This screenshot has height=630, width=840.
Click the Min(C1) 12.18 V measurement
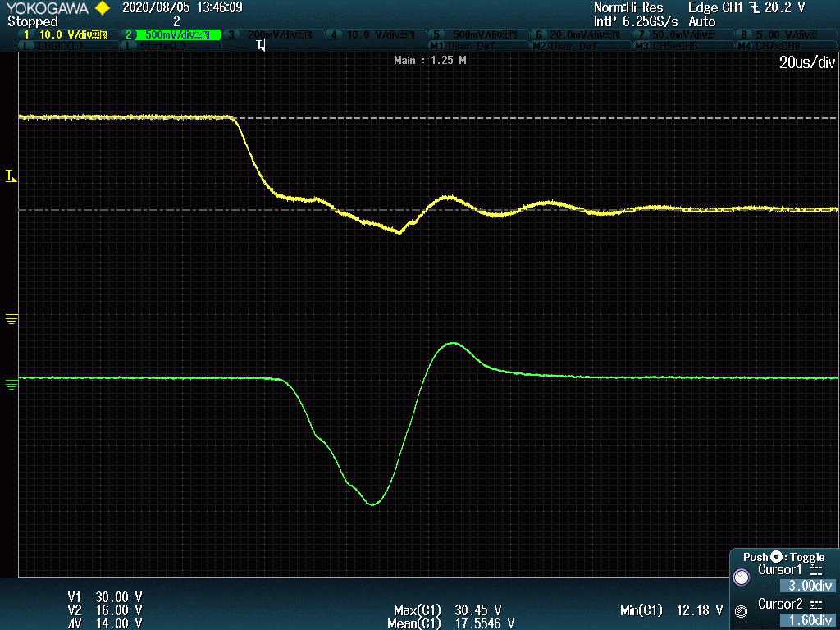point(671,610)
